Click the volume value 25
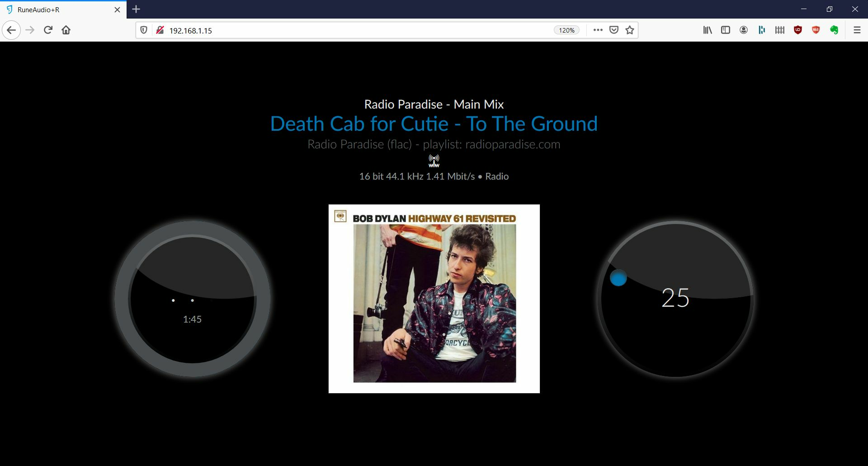This screenshot has height=466, width=868. point(675,298)
